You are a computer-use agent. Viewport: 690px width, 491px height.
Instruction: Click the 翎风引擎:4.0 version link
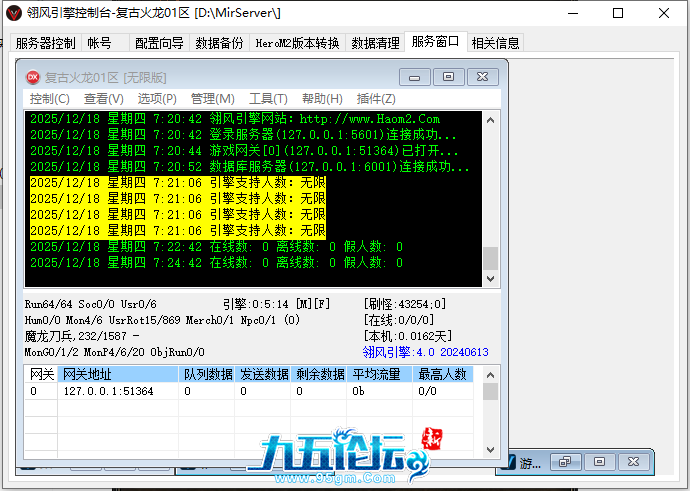coord(424,352)
